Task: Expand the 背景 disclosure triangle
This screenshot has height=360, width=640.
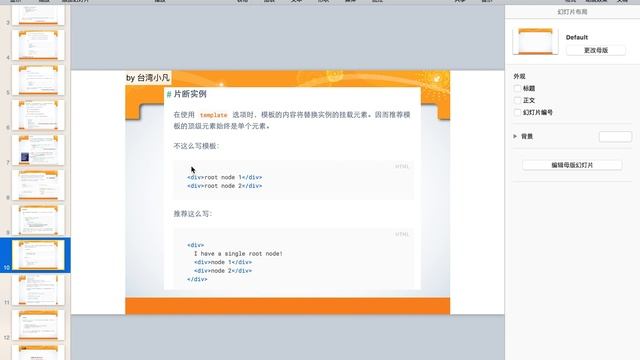Action: click(515, 136)
